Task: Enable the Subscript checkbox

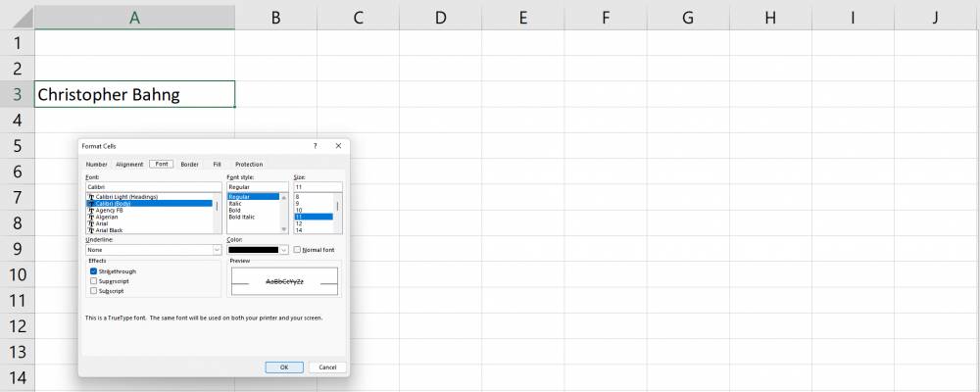Action: tap(94, 291)
